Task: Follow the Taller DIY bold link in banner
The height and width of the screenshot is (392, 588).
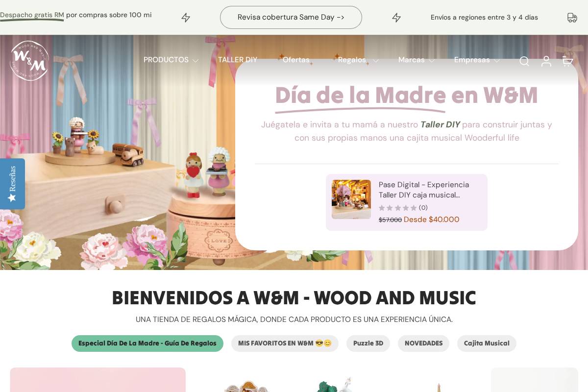Action: (x=440, y=124)
